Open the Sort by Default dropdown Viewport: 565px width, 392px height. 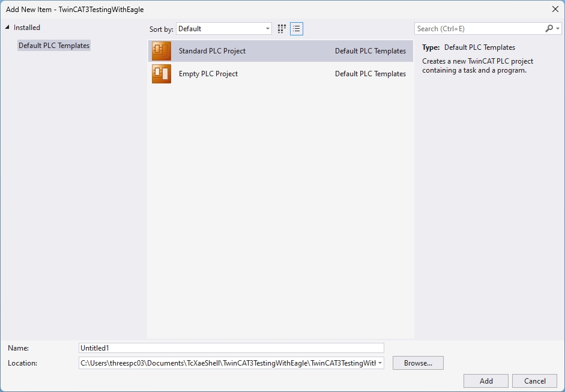(224, 29)
